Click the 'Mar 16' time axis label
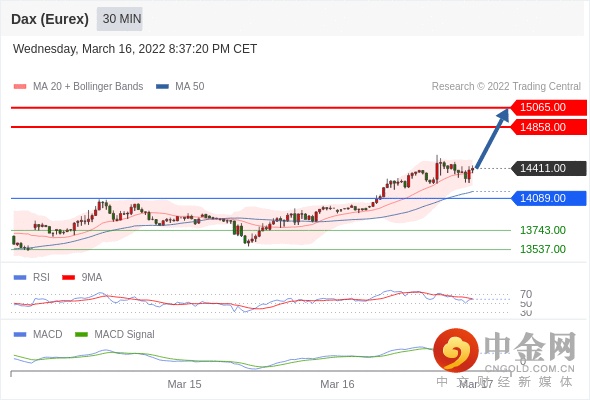Viewport: 590px width, 400px height. pyautogui.click(x=337, y=384)
